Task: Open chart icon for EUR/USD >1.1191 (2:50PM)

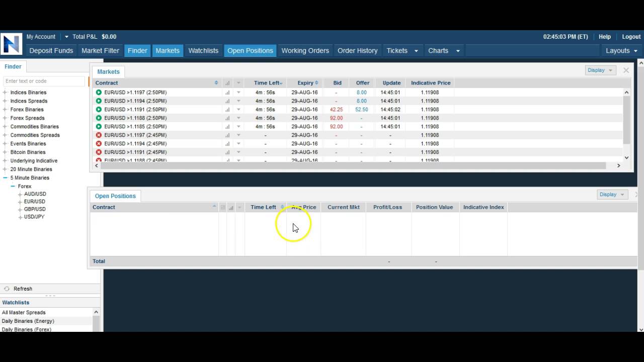Action: 227,110
